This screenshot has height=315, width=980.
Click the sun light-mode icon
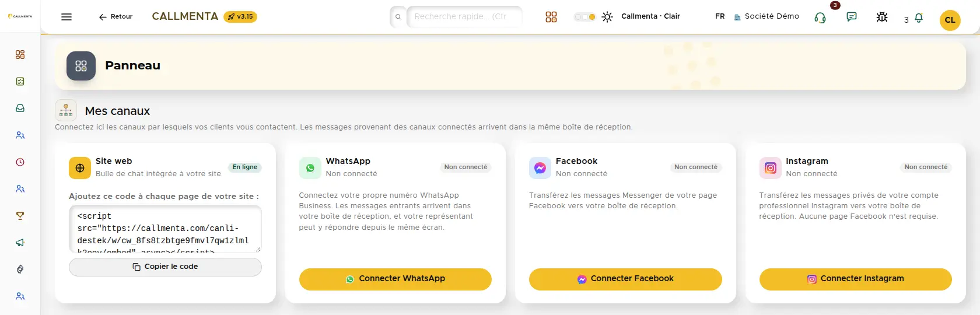pyautogui.click(x=607, y=17)
